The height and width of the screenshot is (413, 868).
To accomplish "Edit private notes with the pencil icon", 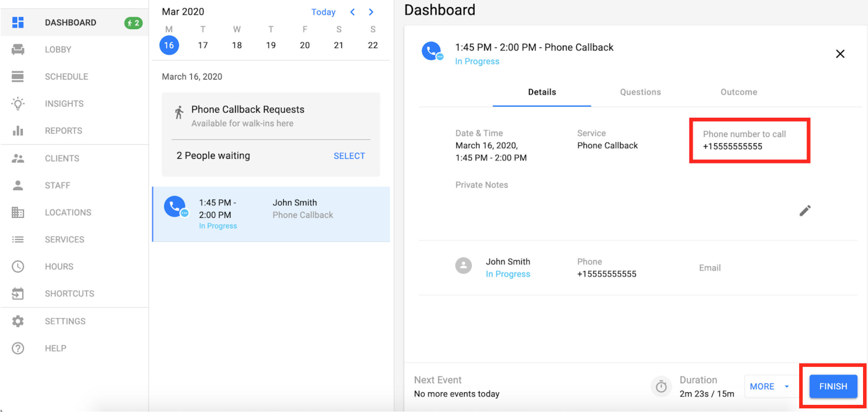I will tap(805, 210).
